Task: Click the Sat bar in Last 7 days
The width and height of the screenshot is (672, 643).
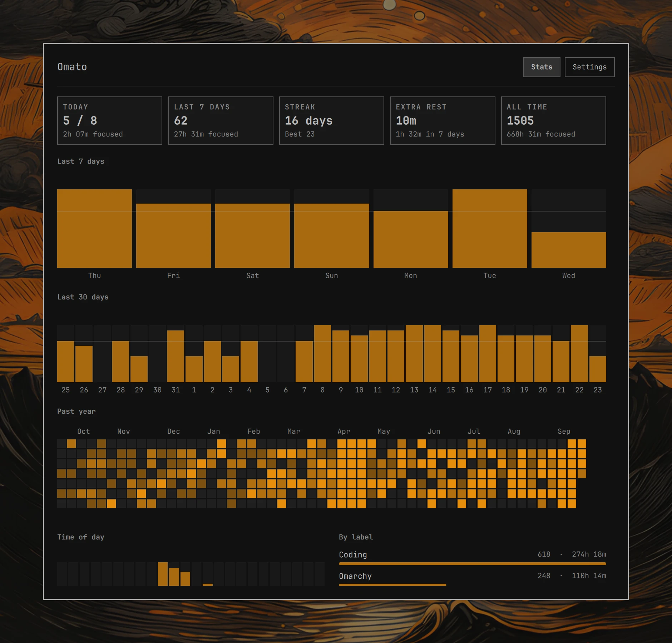Action: point(252,236)
